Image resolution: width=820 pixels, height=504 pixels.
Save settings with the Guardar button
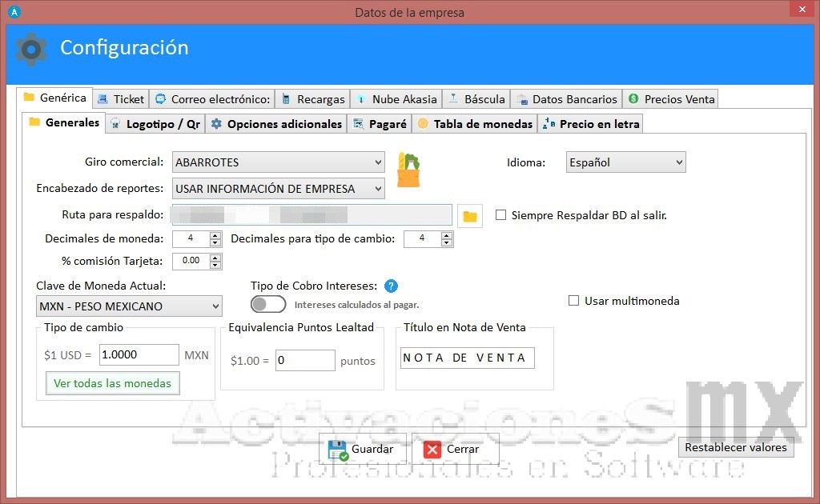tap(362, 449)
